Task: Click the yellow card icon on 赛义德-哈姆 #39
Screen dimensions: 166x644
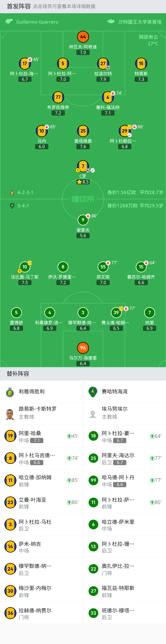Action: pyautogui.click(x=121, y=309)
